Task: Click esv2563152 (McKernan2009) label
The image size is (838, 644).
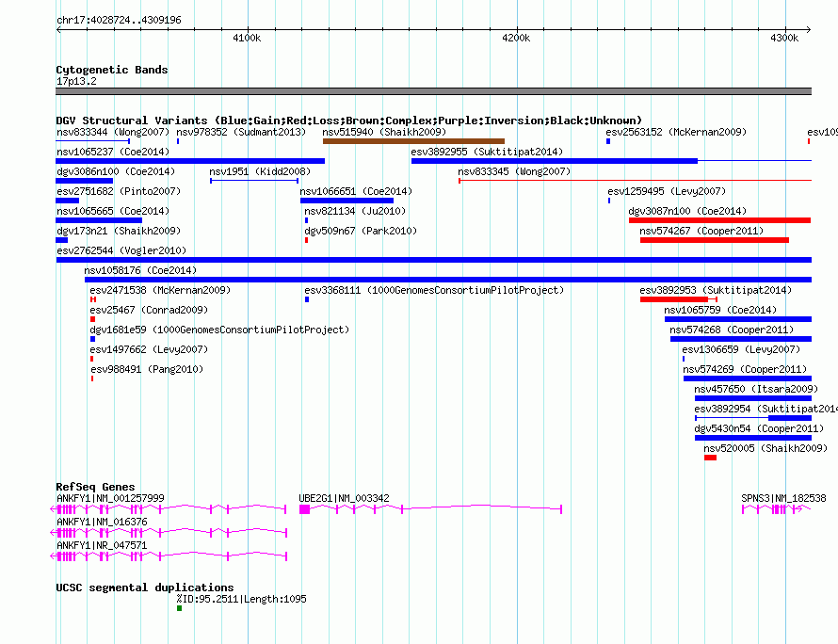Action: point(676,132)
